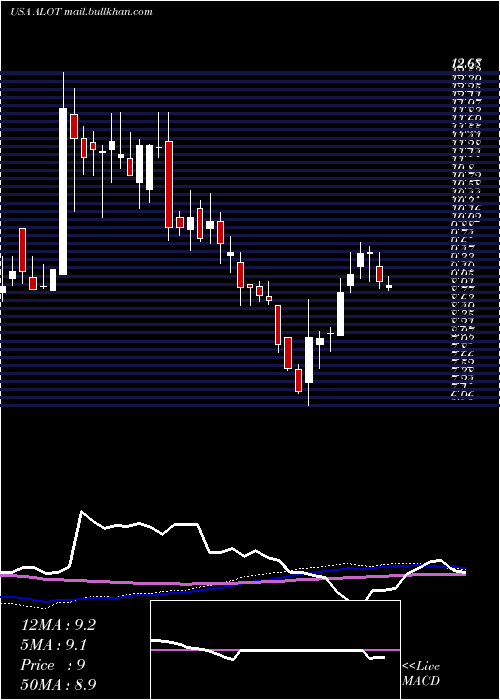Screen dimensions: 500x700
Task: Click the '<<Live MACD' label
Action: click(x=421, y=674)
